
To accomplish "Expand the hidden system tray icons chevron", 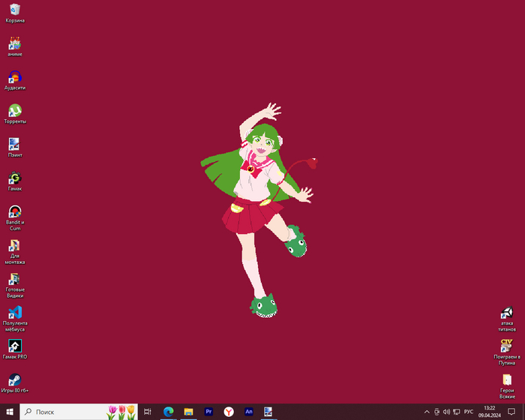I will (427, 412).
